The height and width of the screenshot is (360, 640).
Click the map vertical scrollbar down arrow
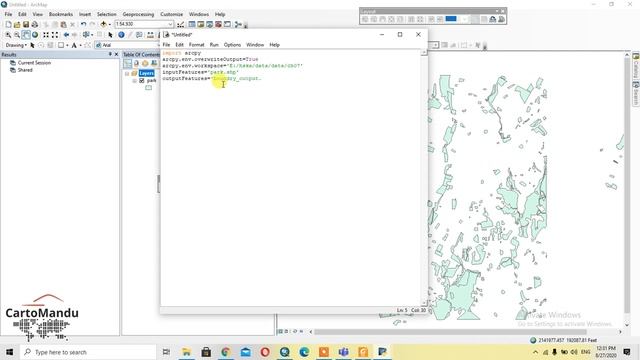[627, 325]
